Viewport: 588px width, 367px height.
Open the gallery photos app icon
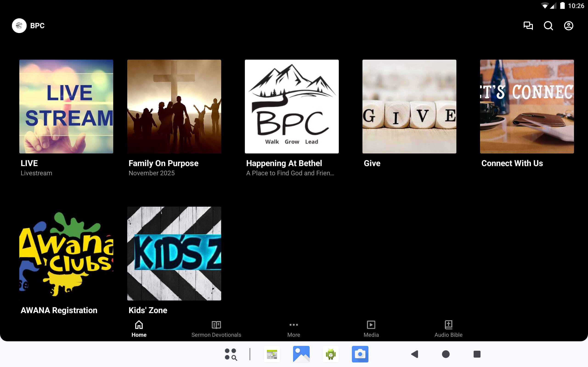coord(301,354)
